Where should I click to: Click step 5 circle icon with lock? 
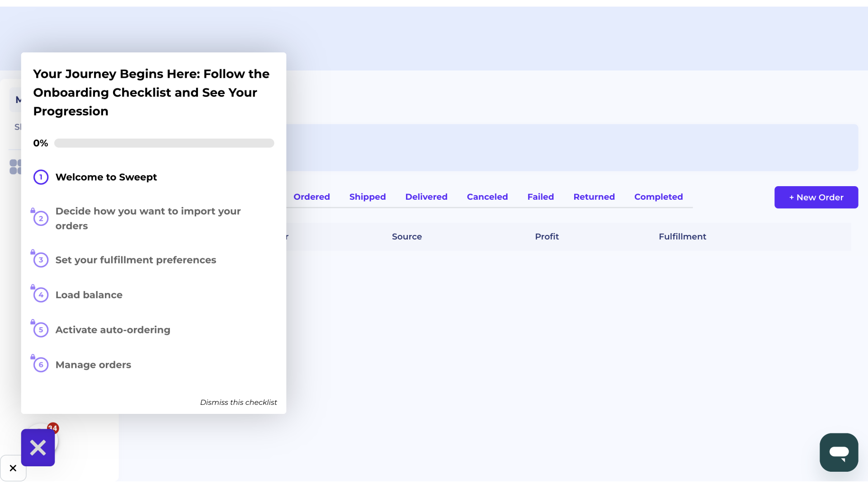pos(41,330)
